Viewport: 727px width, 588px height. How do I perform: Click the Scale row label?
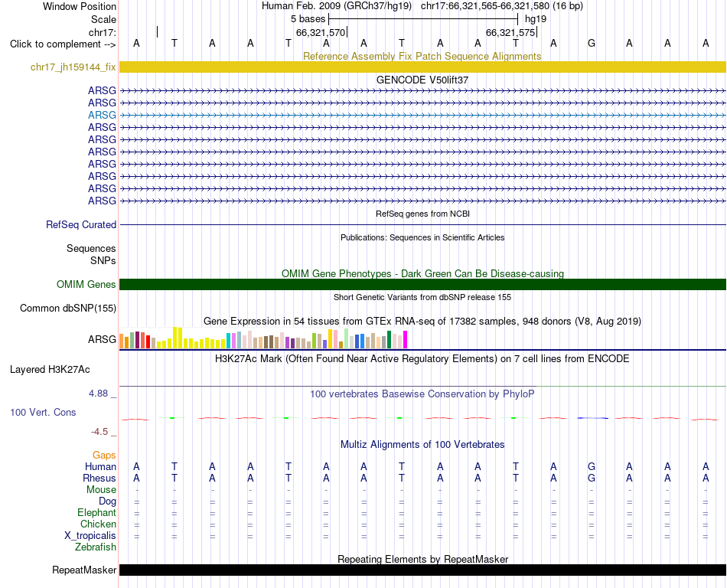click(103, 19)
